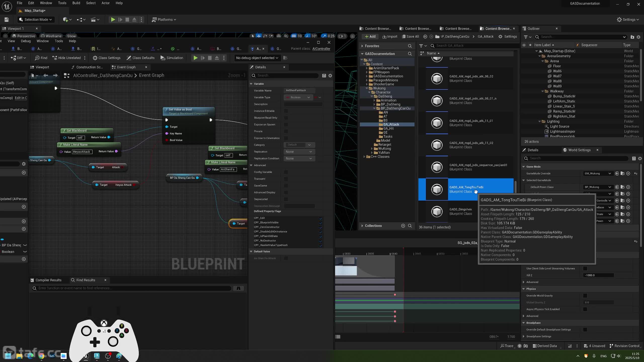Screen dimensions: 644x362
Task: Click Import button in Content Browser
Action: click(x=390, y=37)
